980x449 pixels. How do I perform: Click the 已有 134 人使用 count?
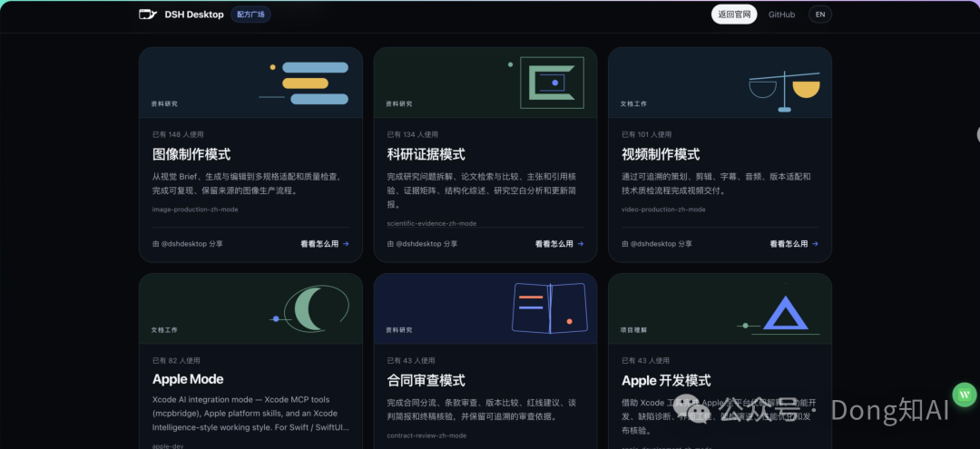coord(413,134)
